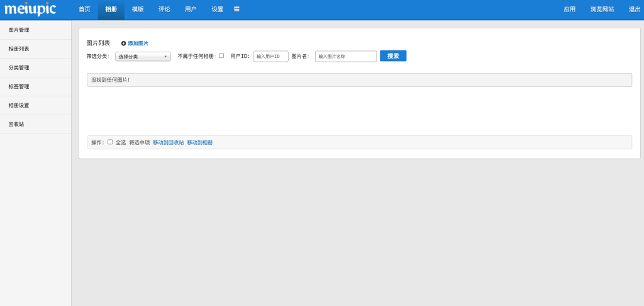Viewport: 644px width, 306px height.
Task: Click the 移动到相册 link
Action: (x=200, y=143)
